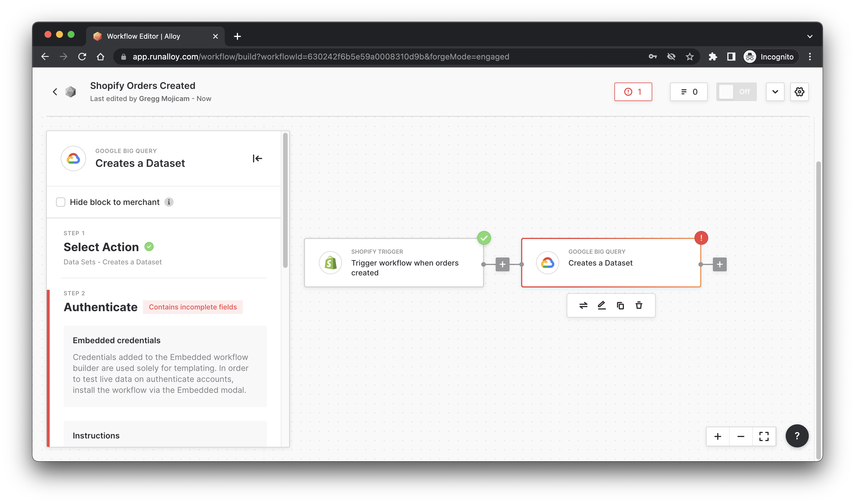This screenshot has width=855, height=504.
Task: Expand the Select Action step
Action: [101, 247]
